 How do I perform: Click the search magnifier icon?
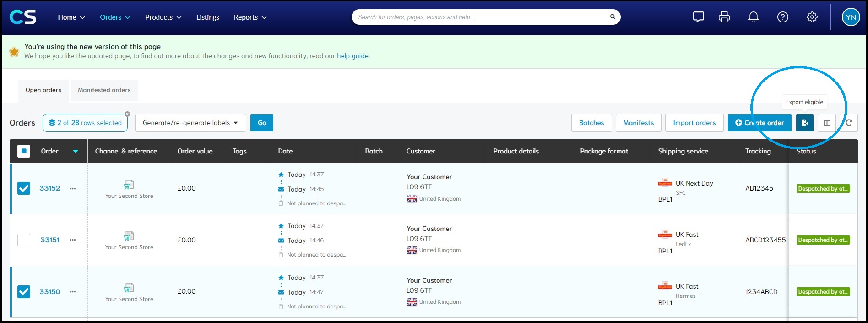[x=613, y=17]
